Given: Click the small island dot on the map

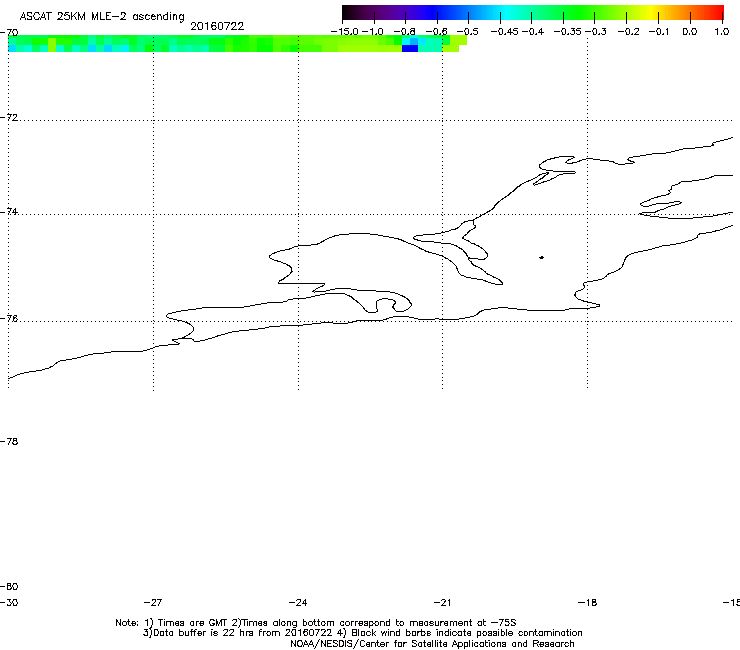Looking at the screenshot, I should [541, 257].
